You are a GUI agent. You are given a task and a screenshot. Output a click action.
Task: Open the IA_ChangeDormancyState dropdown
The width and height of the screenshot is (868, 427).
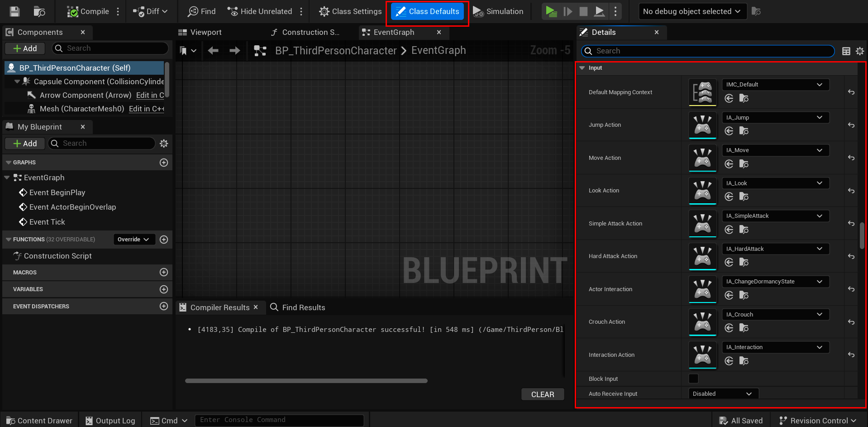point(775,282)
